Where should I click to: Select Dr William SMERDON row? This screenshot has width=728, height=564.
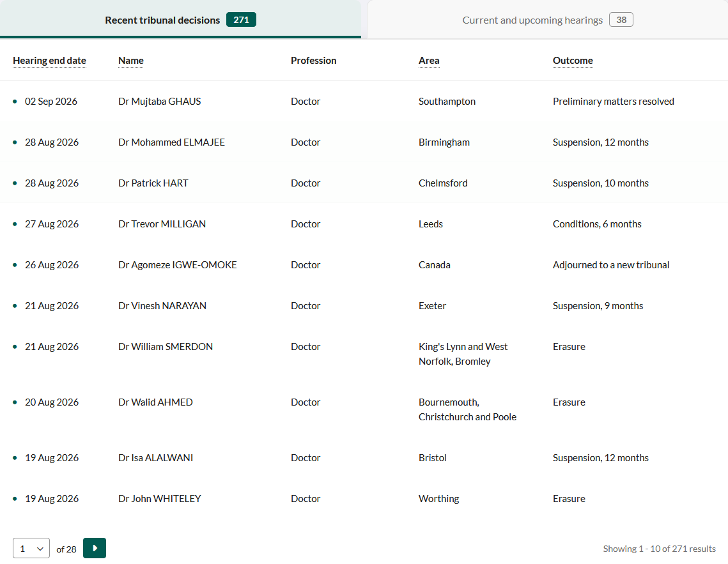(x=364, y=353)
